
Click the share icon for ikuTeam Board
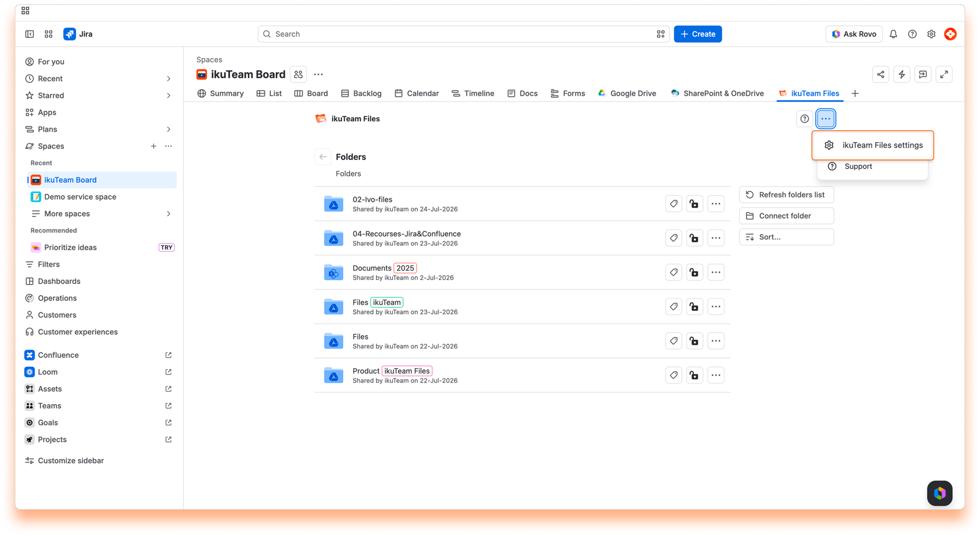(x=881, y=74)
